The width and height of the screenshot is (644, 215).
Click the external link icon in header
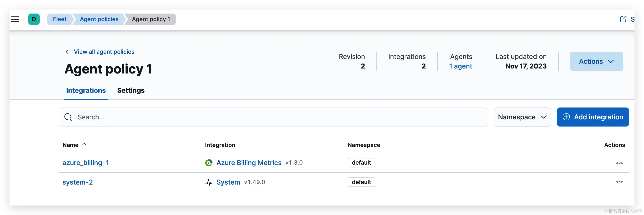(x=623, y=19)
